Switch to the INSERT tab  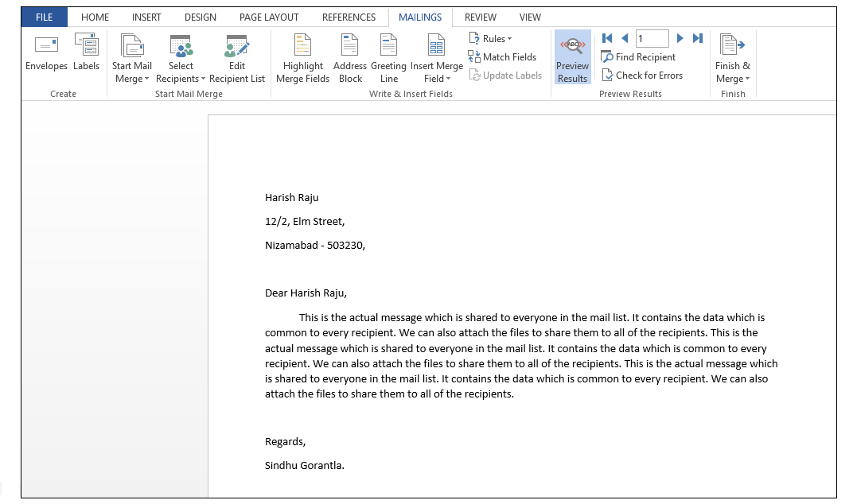(146, 17)
